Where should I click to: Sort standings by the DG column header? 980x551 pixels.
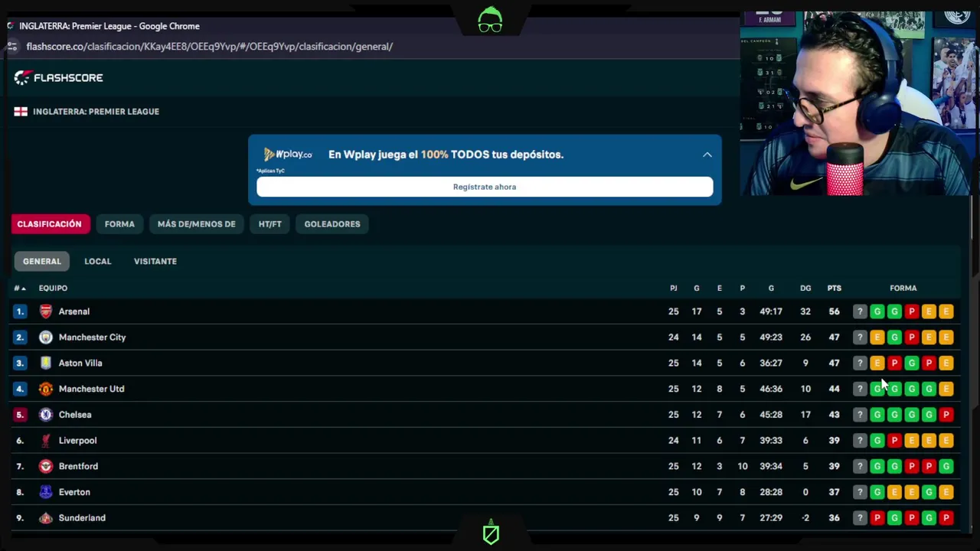tap(805, 289)
